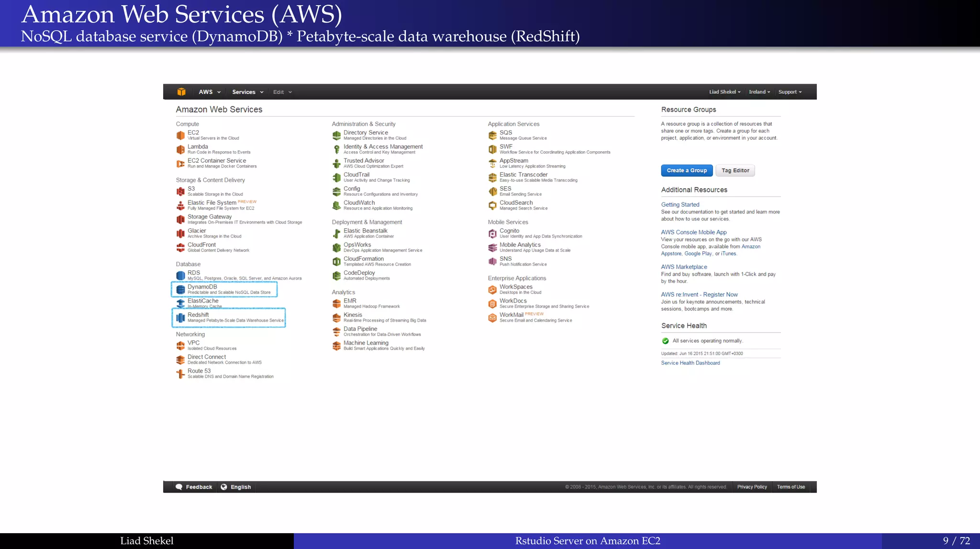Open the EC2 service icon
This screenshot has width=980, height=549.
click(x=180, y=135)
